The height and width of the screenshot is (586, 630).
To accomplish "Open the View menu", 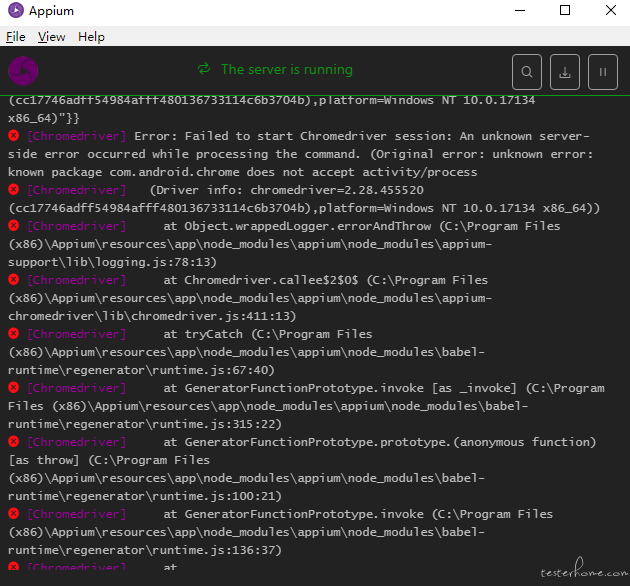I will pyautogui.click(x=51, y=37).
